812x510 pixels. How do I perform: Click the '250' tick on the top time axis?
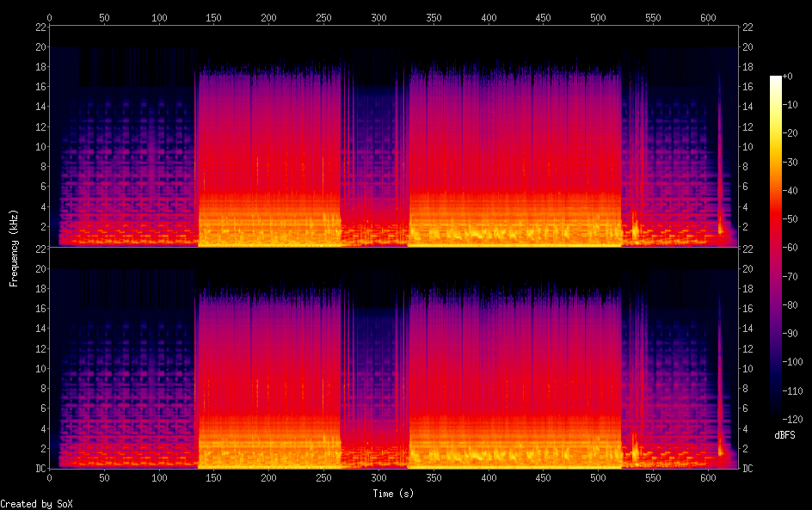(323, 17)
